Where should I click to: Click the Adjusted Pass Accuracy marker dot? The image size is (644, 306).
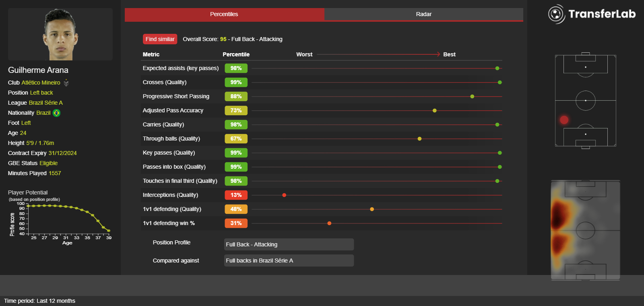434,111
